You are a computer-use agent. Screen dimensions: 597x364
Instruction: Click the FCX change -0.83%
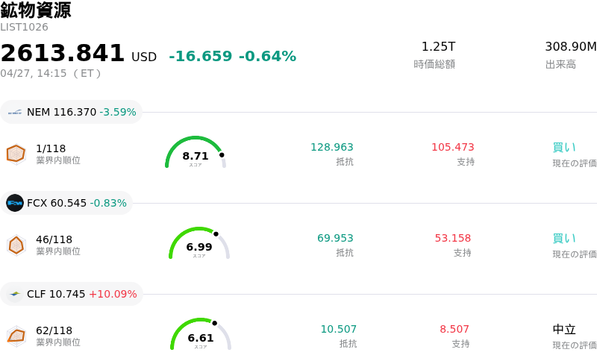(108, 203)
